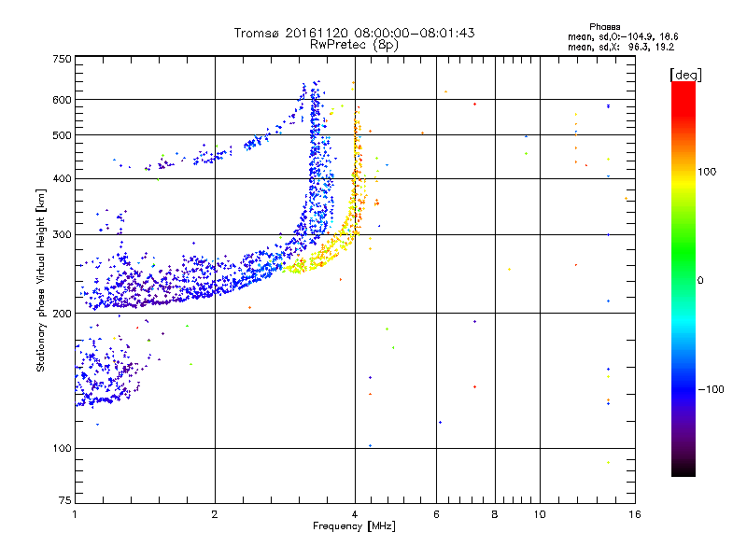Click the 'Frequency [MHz]' axis label
The width and height of the screenshot is (747, 560).
tap(354, 526)
